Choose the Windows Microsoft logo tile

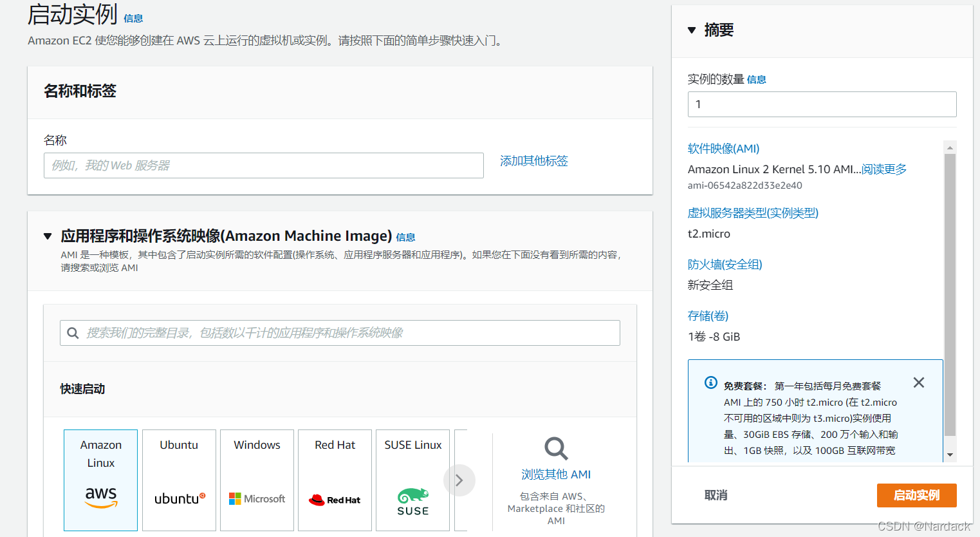(x=257, y=498)
